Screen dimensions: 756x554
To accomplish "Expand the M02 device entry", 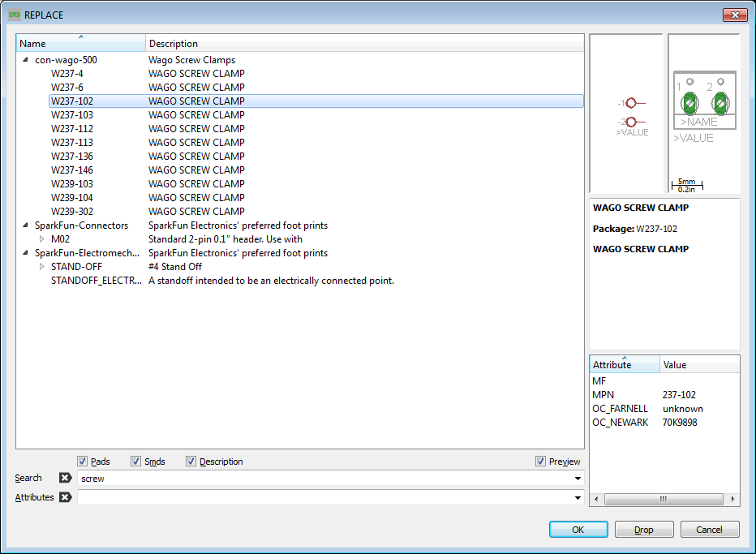I will tap(42, 239).
